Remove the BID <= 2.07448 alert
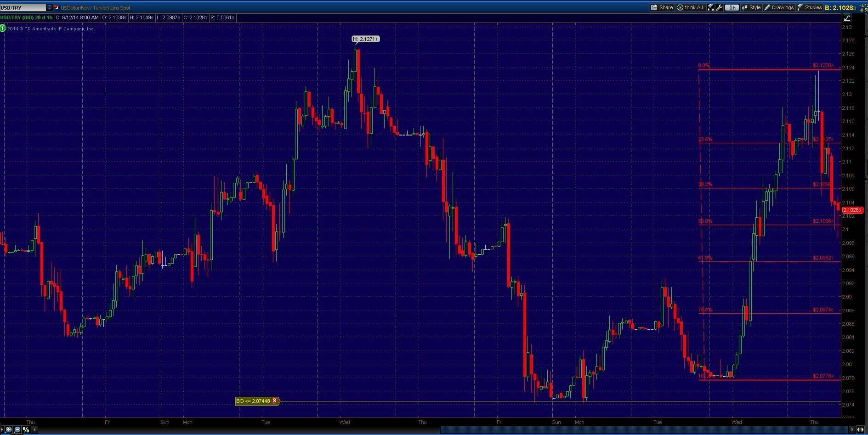This screenshot has height=435, width=868. click(275, 401)
